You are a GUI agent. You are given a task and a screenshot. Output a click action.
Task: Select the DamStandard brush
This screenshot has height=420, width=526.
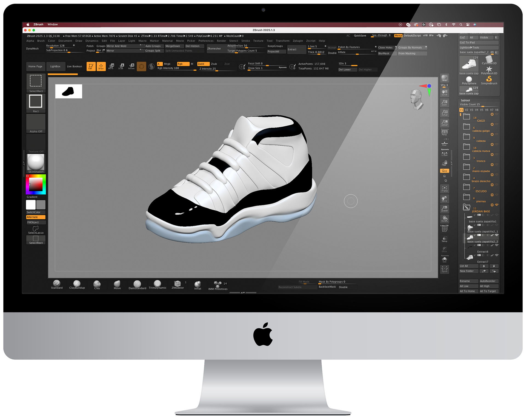point(137,285)
